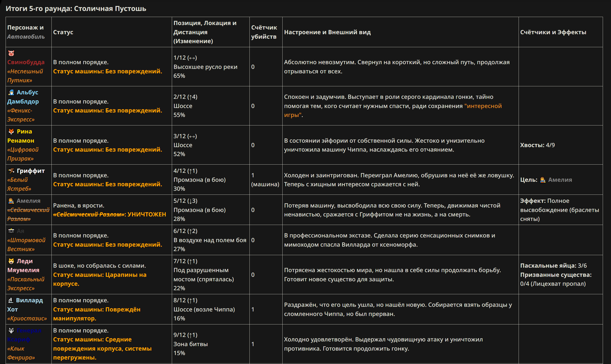Click the name Леди Мяумелия
The image size is (611, 364).
point(23,265)
